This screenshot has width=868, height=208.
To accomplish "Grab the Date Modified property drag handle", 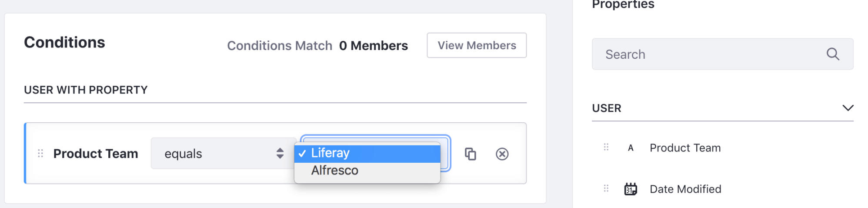I will tap(606, 188).
